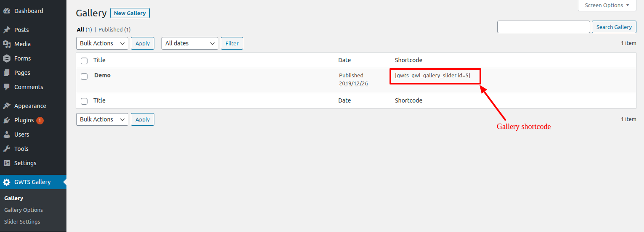The image size is (644, 232).
Task: Click the Appearance paintbrush icon
Action: point(7,106)
